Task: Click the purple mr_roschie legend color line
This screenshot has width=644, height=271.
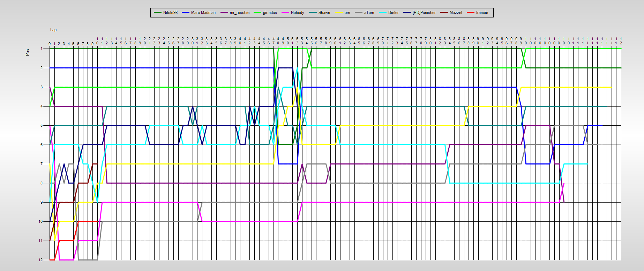Action: (x=224, y=13)
